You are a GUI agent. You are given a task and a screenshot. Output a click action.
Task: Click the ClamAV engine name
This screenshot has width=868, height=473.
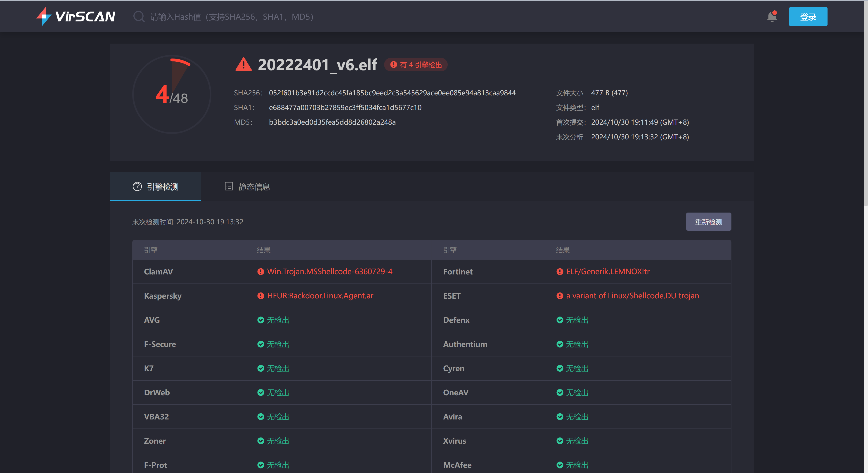[x=158, y=272]
